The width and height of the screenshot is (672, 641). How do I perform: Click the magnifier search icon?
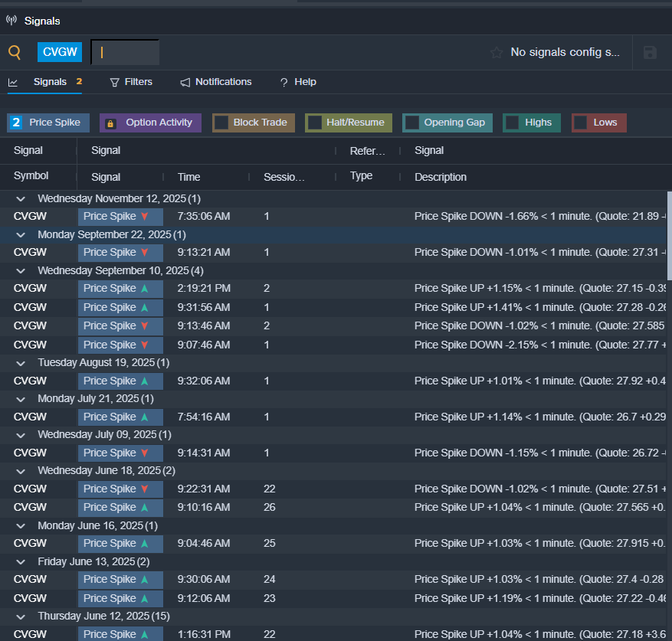pos(15,52)
